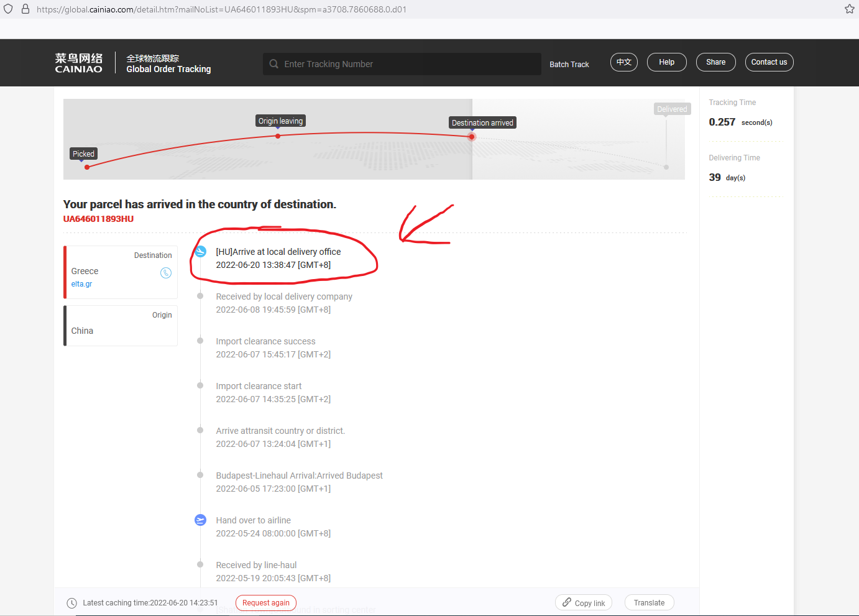Screen dimensions: 859x616
Task: Click the Destination arrived timeline marker
Action: click(x=483, y=123)
